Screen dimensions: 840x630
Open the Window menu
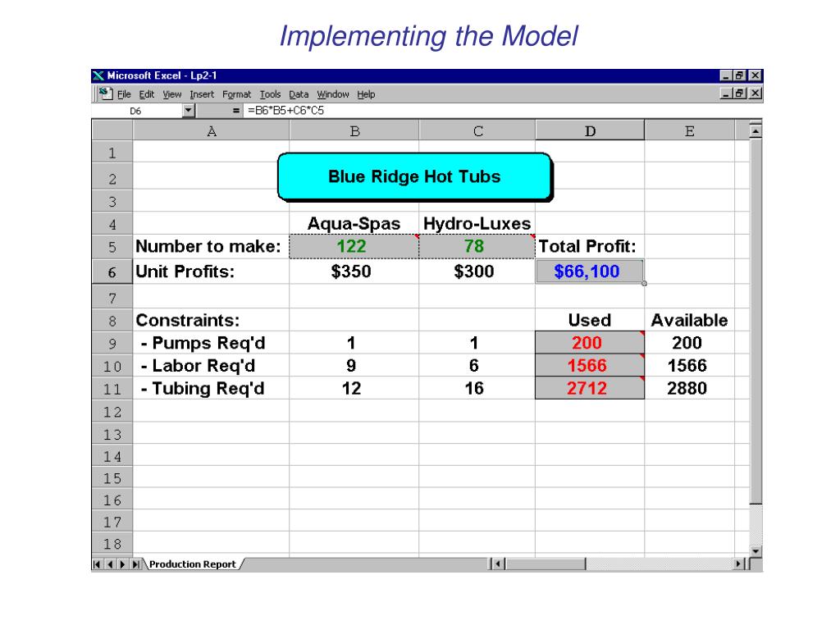pyautogui.click(x=333, y=94)
